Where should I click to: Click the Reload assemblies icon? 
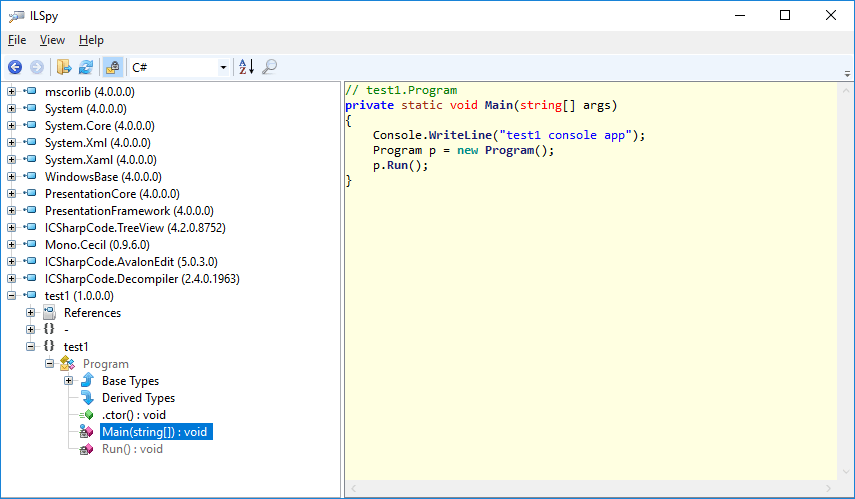[x=86, y=67]
